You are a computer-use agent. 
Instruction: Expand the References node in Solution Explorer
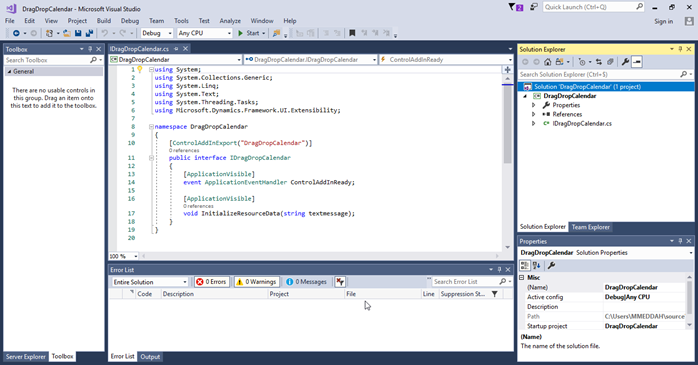pos(533,114)
